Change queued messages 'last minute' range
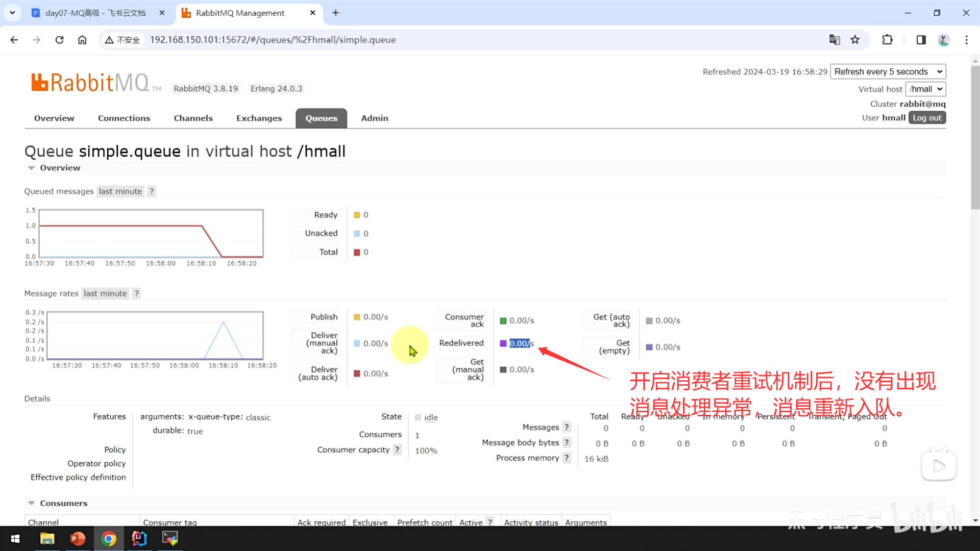Image resolution: width=980 pixels, height=551 pixels. point(120,191)
